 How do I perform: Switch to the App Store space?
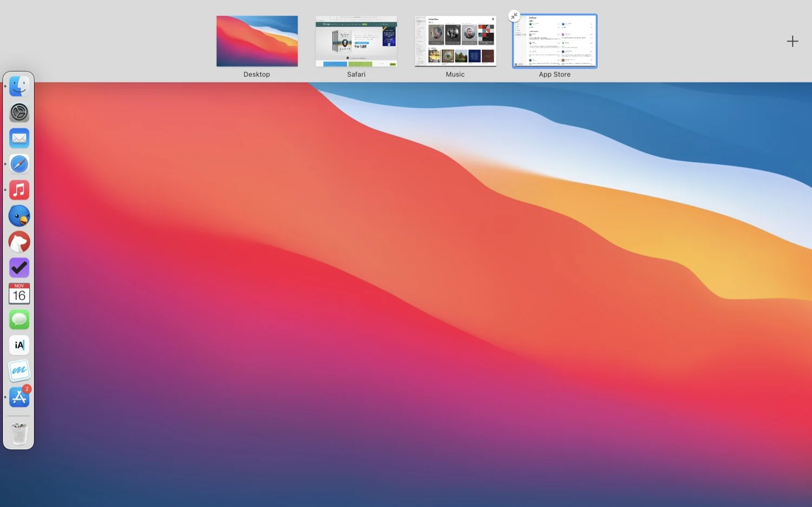click(555, 41)
